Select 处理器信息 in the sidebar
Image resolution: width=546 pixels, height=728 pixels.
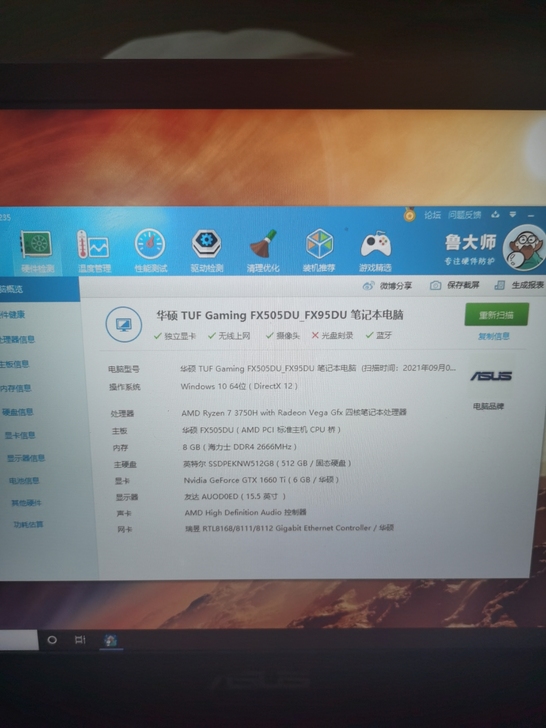tap(17, 339)
